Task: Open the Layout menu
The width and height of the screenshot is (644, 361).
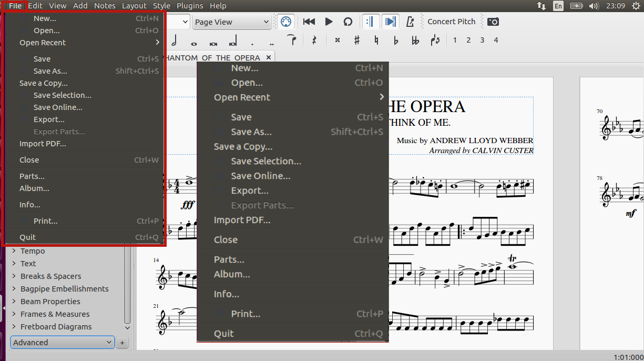Action: (134, 6)
